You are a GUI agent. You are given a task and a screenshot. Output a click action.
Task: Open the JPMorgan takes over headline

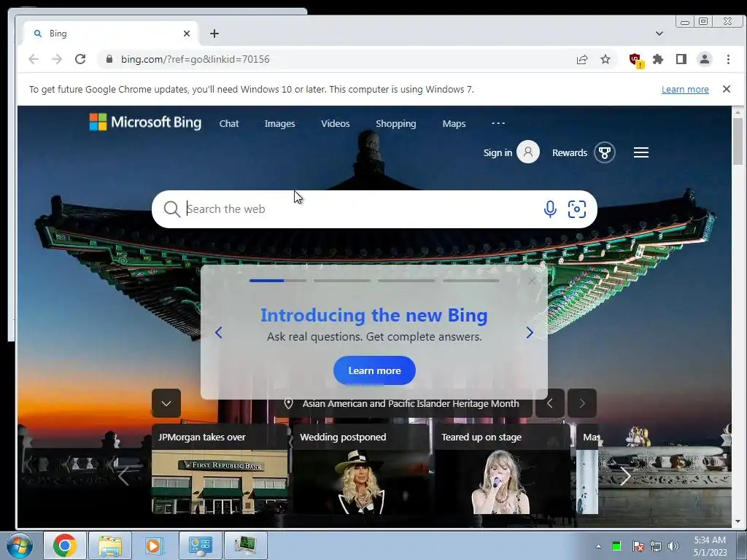[x=202, y=437]
